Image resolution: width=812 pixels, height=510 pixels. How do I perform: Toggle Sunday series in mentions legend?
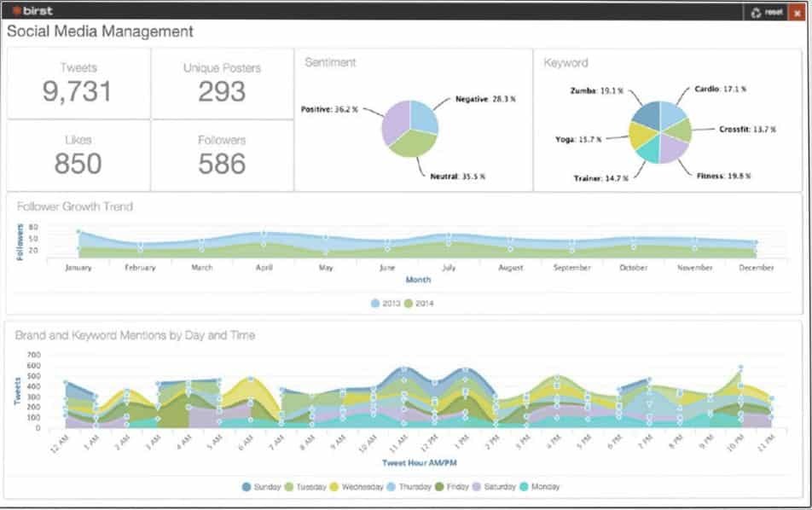tap(247, 486)
